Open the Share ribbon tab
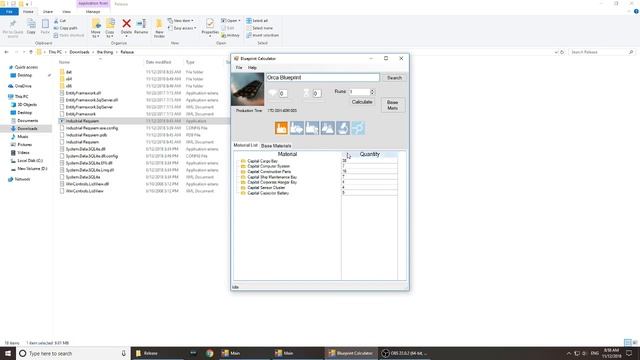Image resolution: width=640 pixels, height=360 pixels. 48,12
